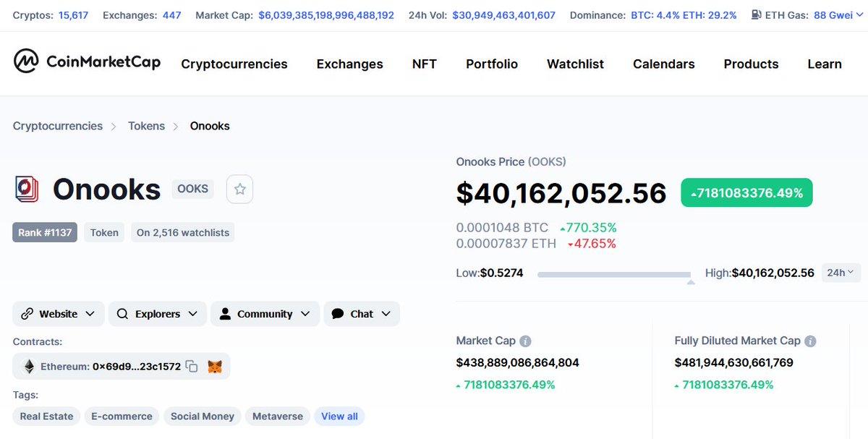Click the low-high price range bar

[x=614, y=275]
